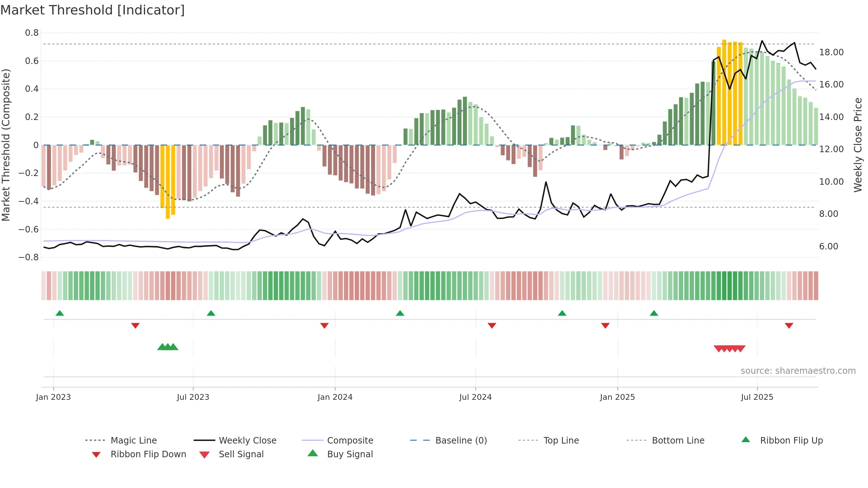
Task: Click the green Buy Signal legend triangle icon
Action: click(313, 453)
